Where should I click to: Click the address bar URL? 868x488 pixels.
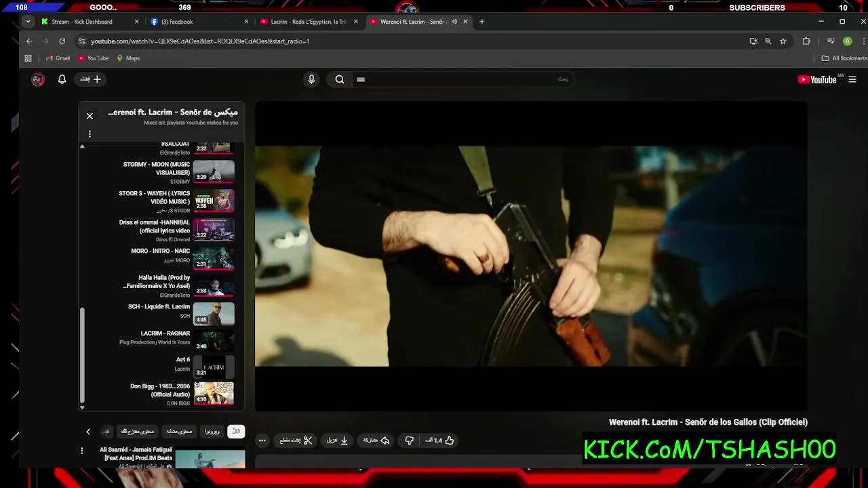(200, 41)
